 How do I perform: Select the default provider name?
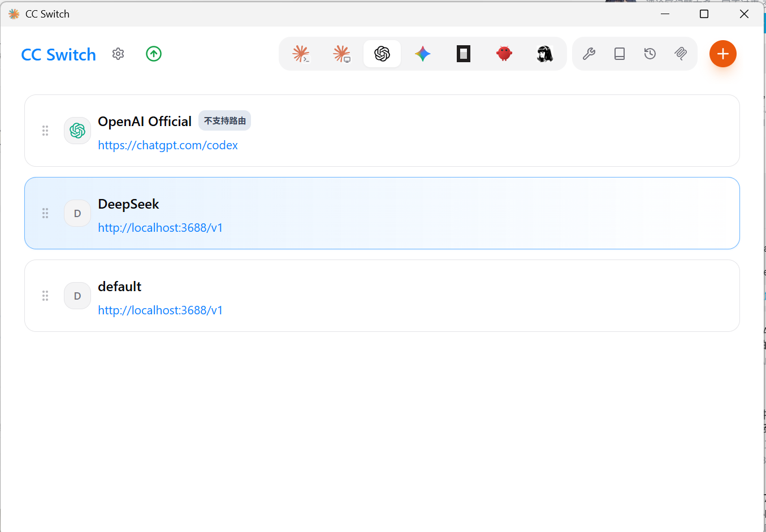pyautogui.click(x=119, y=287)
